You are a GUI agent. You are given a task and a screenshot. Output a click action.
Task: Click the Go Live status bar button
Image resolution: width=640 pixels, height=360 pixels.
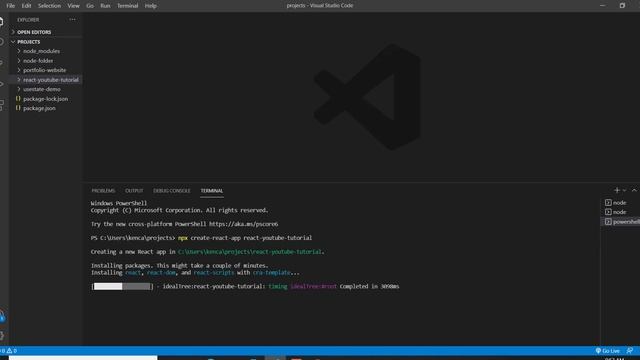pyautogui.click(x=608, y=351)
